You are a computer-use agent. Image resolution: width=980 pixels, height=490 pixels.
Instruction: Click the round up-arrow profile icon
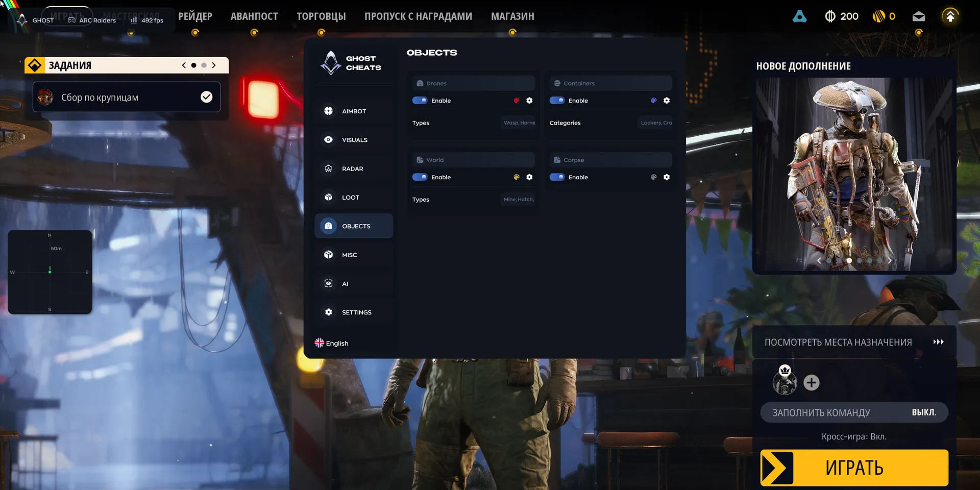[x=950, y=16]
